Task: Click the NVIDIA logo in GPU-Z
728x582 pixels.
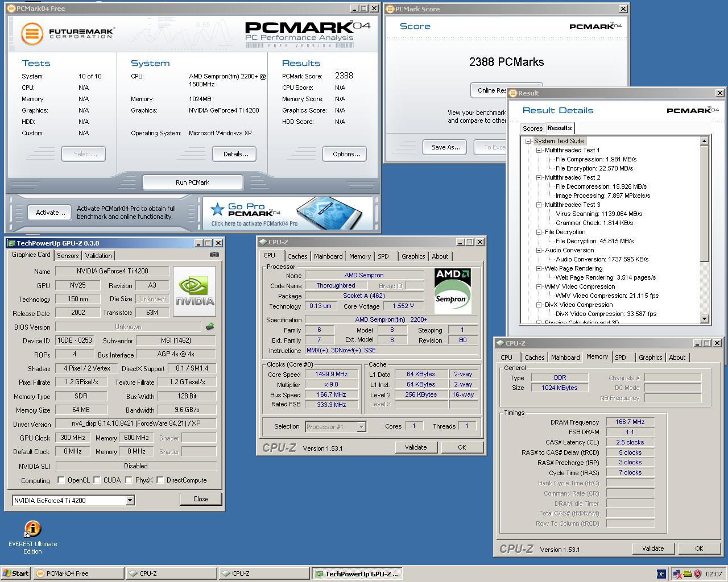Action: [x=195, y=290]
